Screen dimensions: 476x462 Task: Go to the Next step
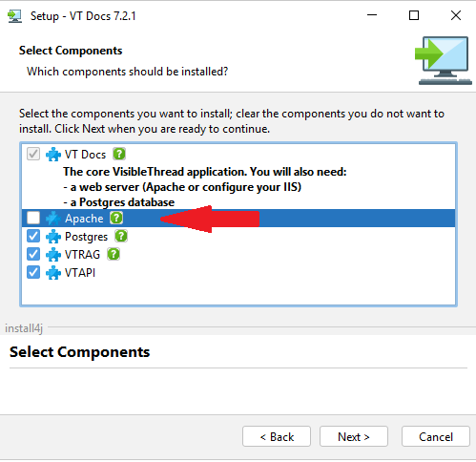(x=354, y=436)
